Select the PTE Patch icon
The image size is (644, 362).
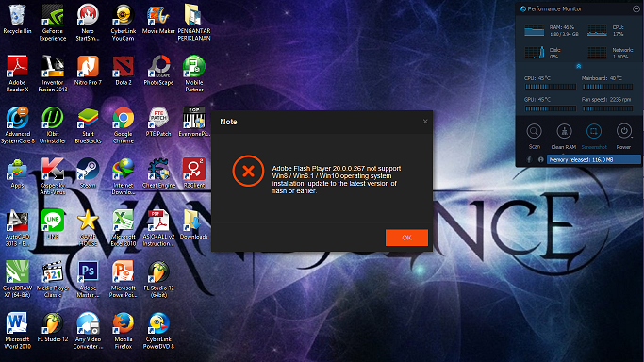click(x=158, y=122)
